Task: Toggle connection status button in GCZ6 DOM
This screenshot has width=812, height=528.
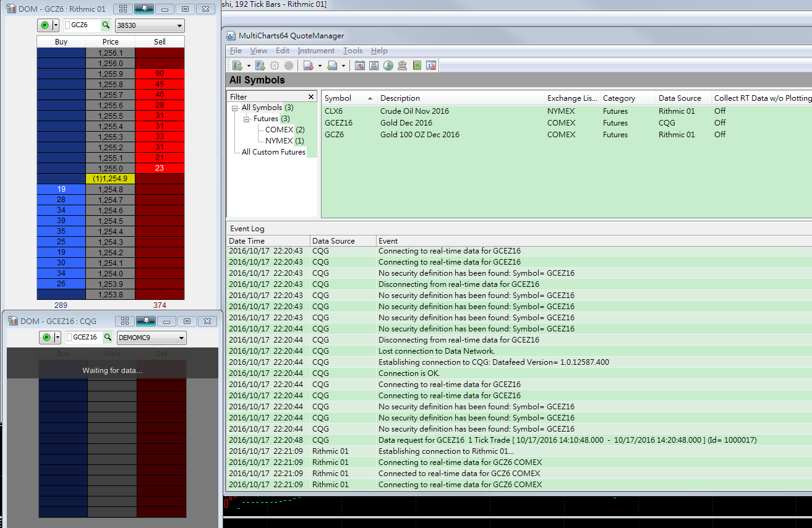Action: coord(45,25)
